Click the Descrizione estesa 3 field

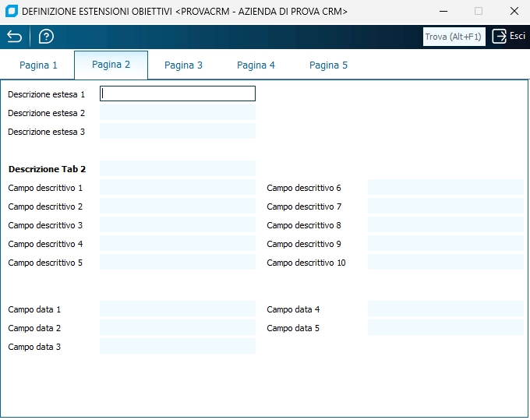click(x=178, y=131)
